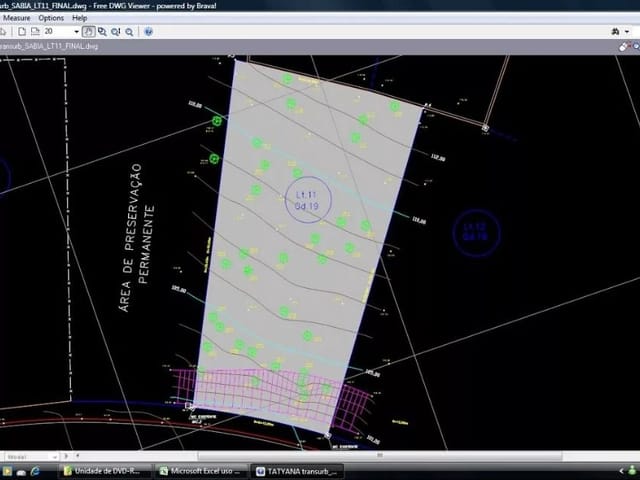Click the binoculars search icon
Image resolution: width=640 pixels, height=480 pixels.
click(x=616, y=31)
